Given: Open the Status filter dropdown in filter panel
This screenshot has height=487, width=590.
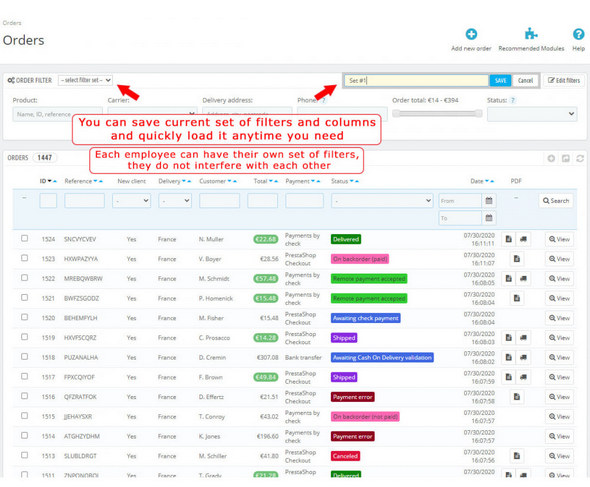Looking at the screenshot, I should click(x=532, y=114).
